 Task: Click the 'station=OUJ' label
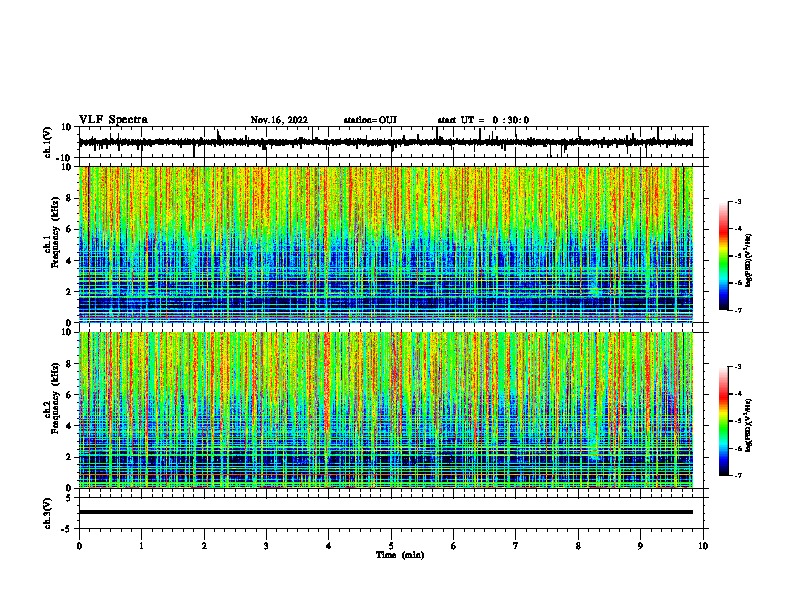coord(370,120)
